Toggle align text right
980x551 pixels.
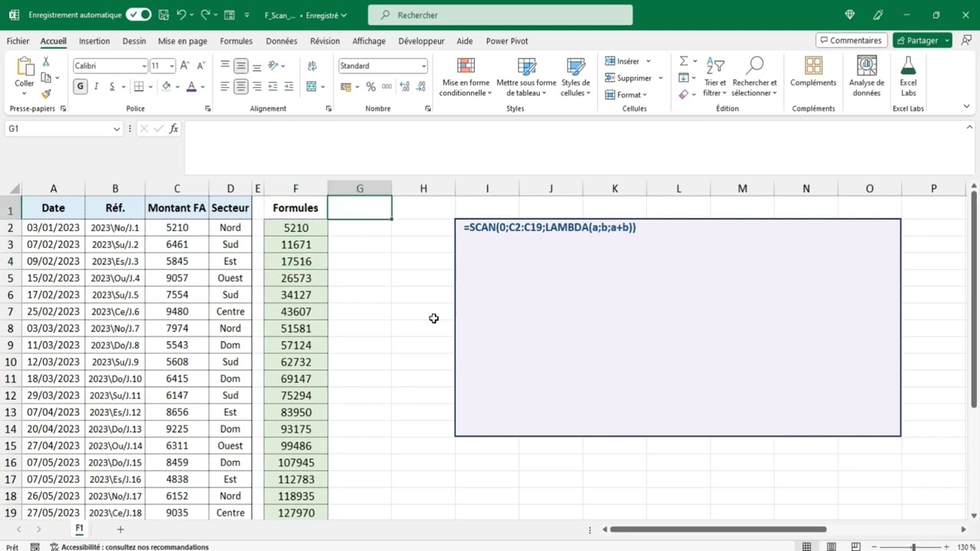[x=257, y=86]
